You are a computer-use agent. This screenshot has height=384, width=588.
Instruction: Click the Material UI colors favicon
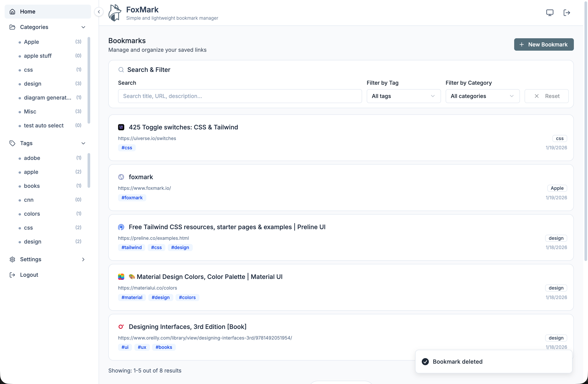click(121, 277)
